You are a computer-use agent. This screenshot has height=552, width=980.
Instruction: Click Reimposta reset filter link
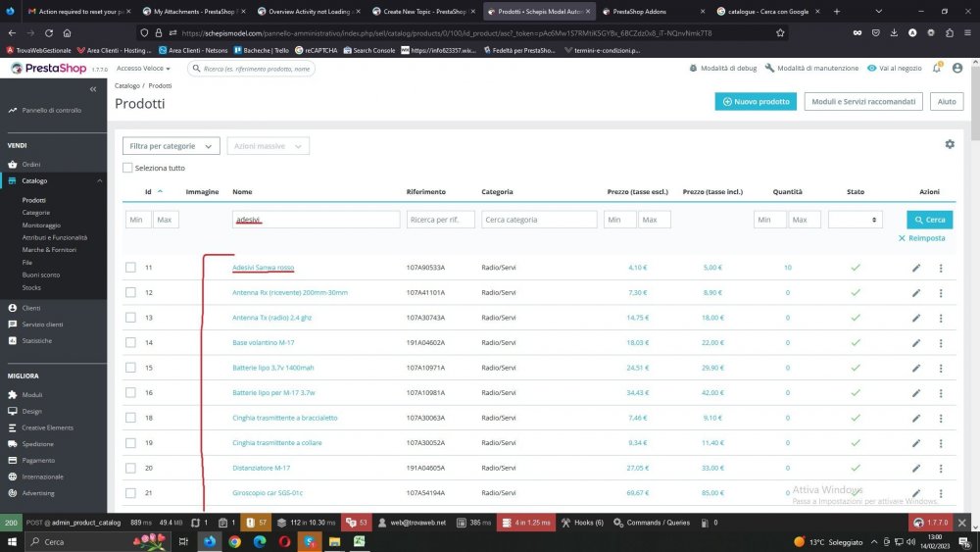(921, 238)
